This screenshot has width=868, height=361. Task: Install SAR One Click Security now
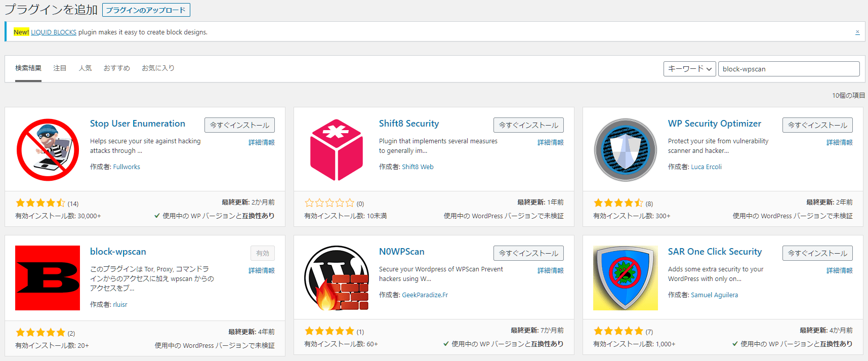[818, 253]
